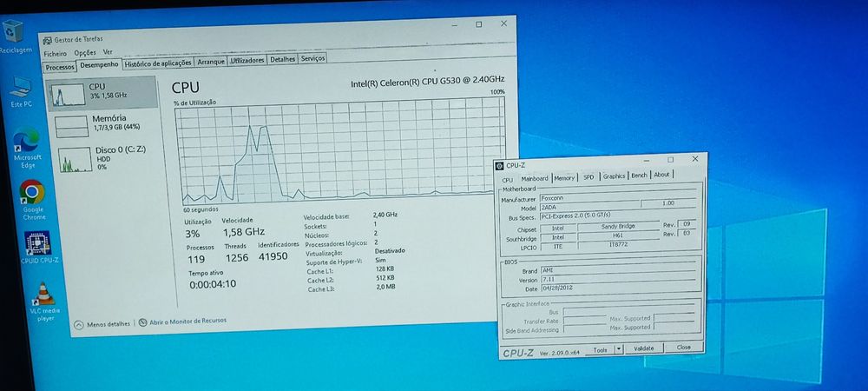Viewport: 868px width, 391px height.
Task: Click the Processos count 119
Action: 196,259
